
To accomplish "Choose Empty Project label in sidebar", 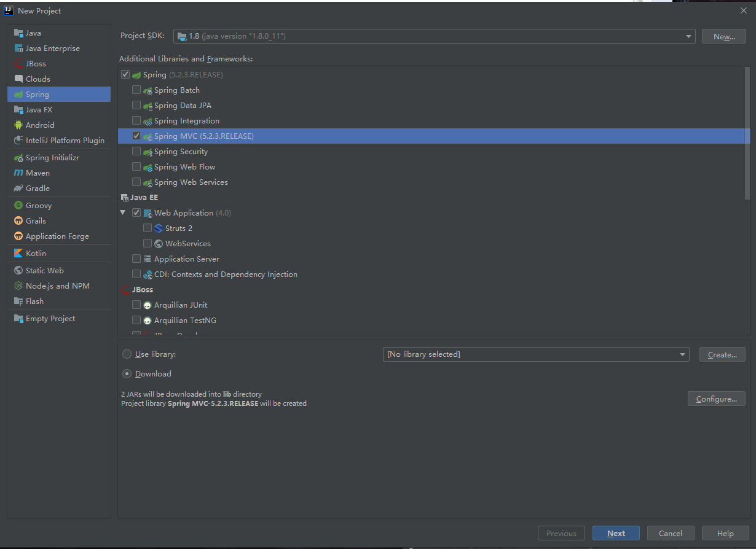I will tap(50, 319).
